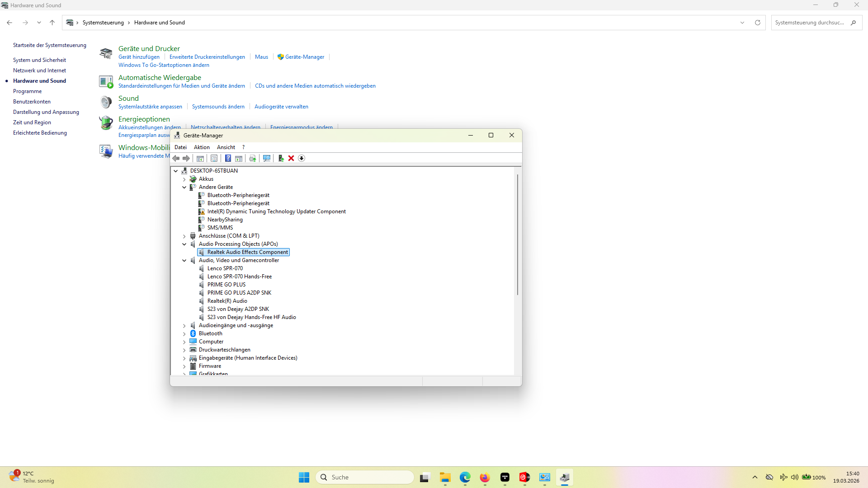Screen dimensions: 868x488
Task: Expand the Akkus category
Action: pos(184,179)
